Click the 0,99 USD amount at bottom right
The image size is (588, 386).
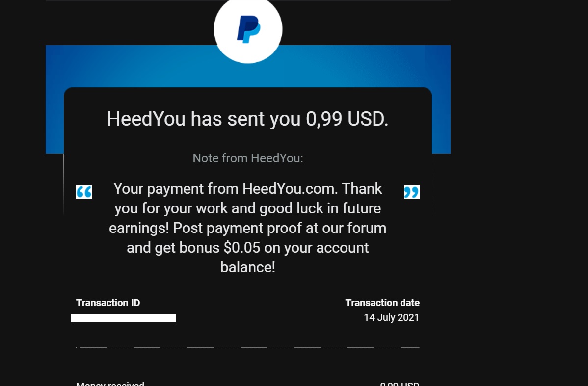click(400, 384)
